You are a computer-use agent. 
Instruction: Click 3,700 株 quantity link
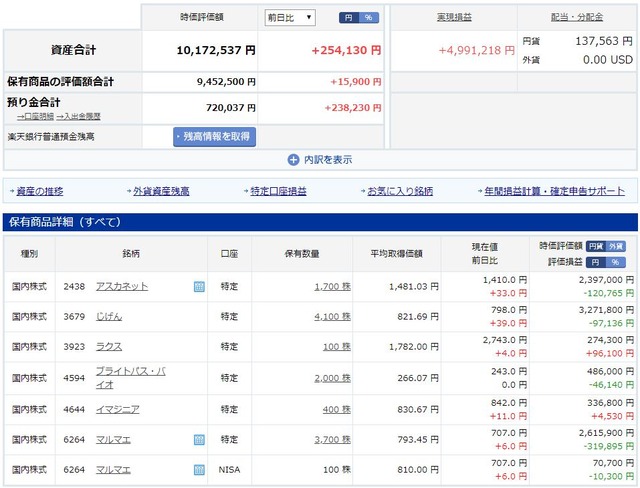point(332,439)
